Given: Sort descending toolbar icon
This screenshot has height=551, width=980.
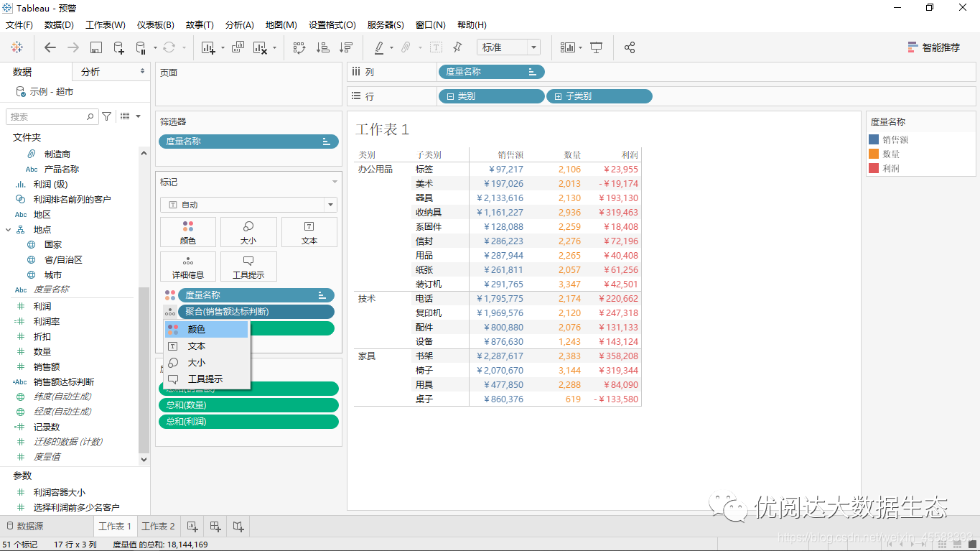Looking at the screenshot, I should (x=346, y=47).
